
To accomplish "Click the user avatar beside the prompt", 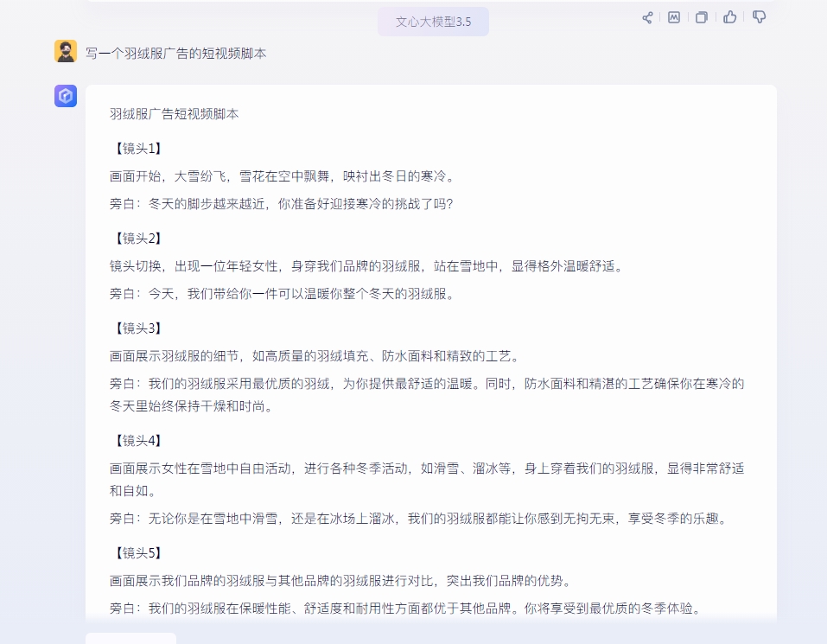I will click(66, 51).
